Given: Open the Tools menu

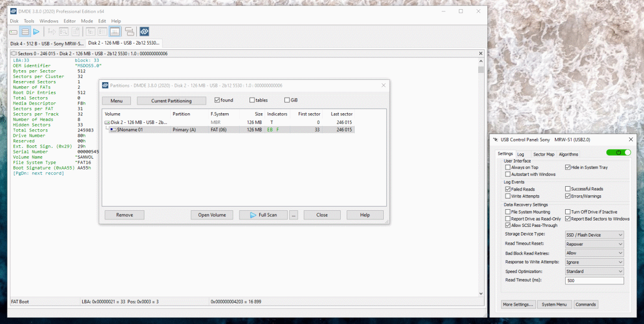Looking at the screenshot, I should click(x=29, y=21).
